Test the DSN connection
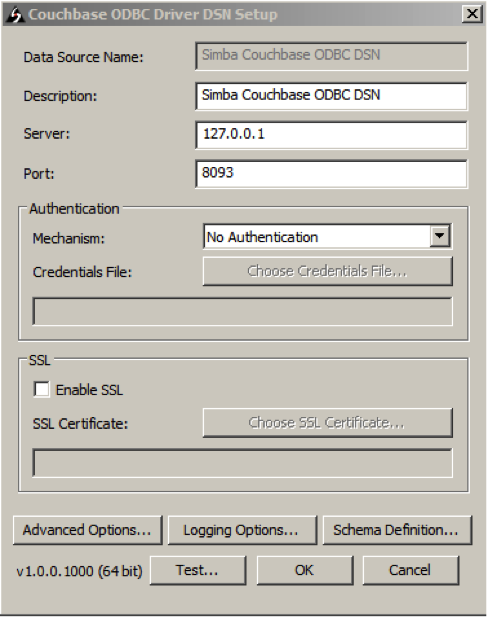 tap(198, 570)
